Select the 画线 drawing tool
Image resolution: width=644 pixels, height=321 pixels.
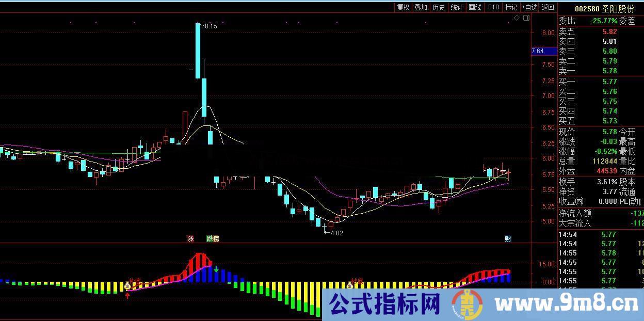coord(474,7)
